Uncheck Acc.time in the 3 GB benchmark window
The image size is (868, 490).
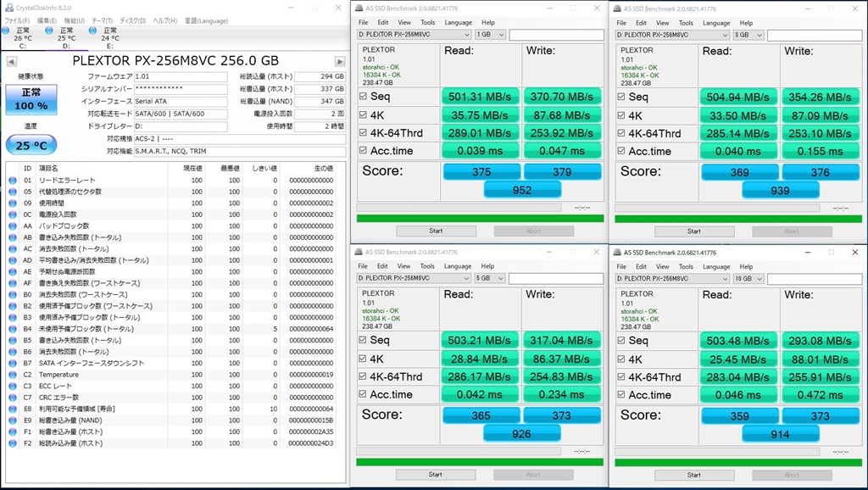pyautogui.click(x=621, y=151)
